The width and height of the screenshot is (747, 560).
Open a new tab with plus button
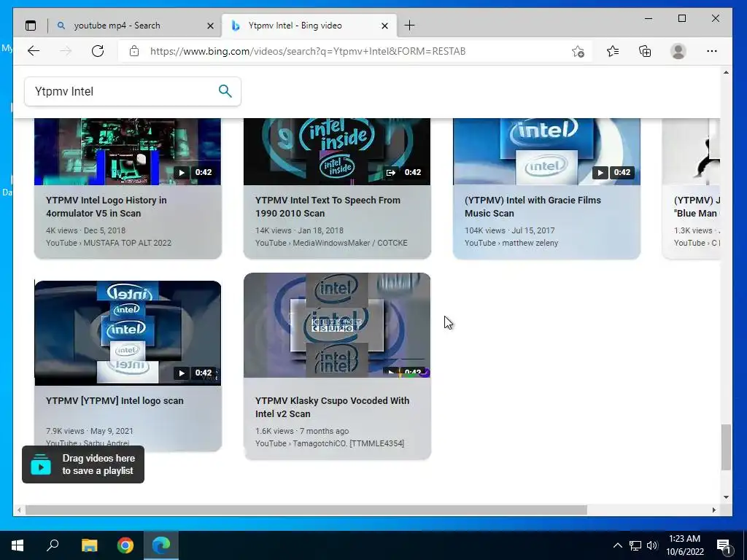tap(409, 26)
